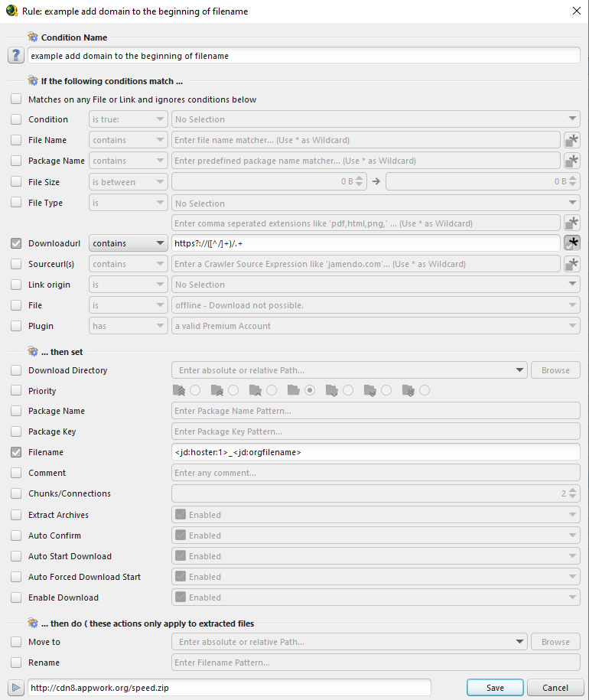589x700 pixels.
Task: Open the File Type 'No Selection' dropdown
Action: coord(376,203)
